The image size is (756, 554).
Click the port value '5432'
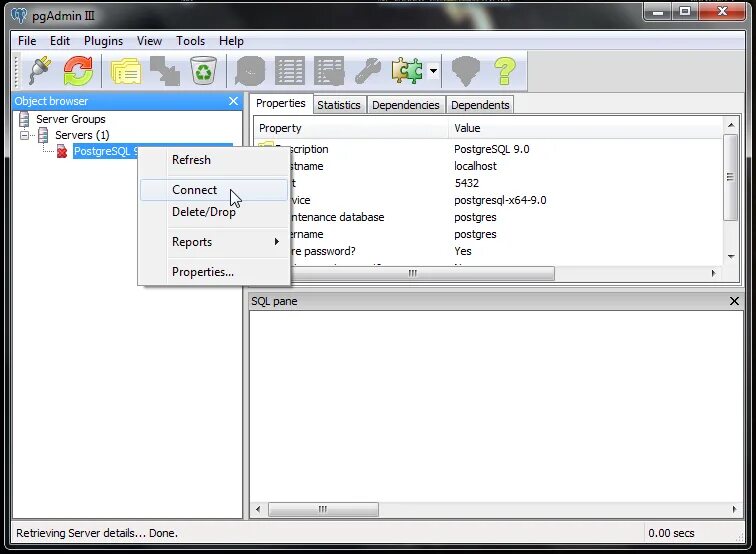(466, 183)
